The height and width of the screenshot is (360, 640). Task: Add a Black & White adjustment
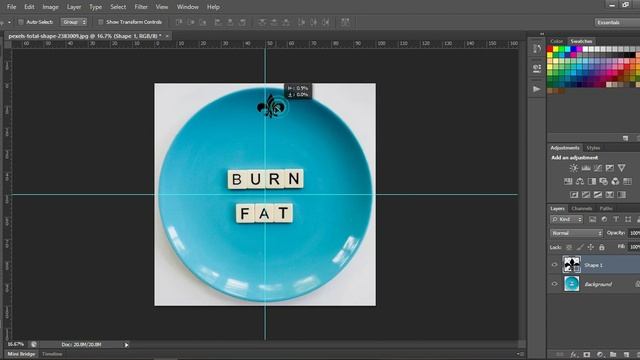coord(591,181)
